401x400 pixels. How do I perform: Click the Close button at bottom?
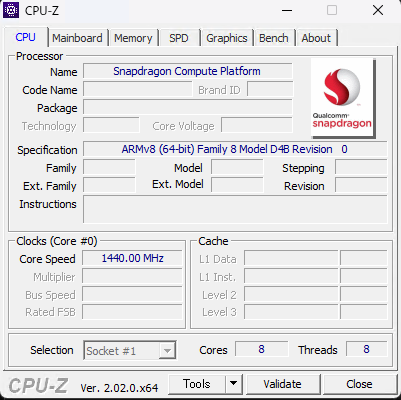359,384
